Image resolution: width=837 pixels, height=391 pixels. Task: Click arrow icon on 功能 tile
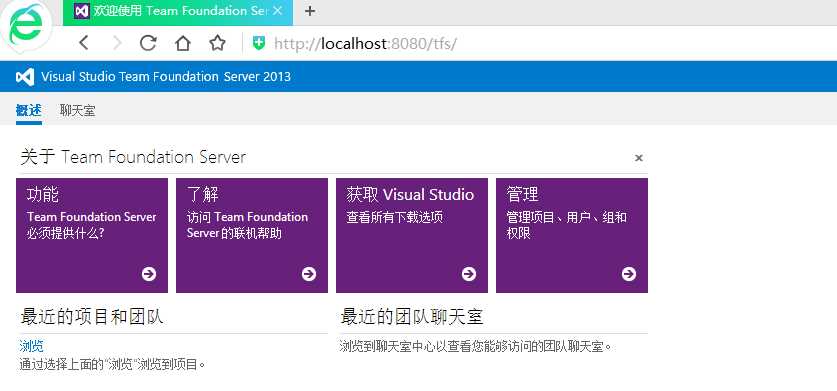pyautogui.click(x=149, y=273)
